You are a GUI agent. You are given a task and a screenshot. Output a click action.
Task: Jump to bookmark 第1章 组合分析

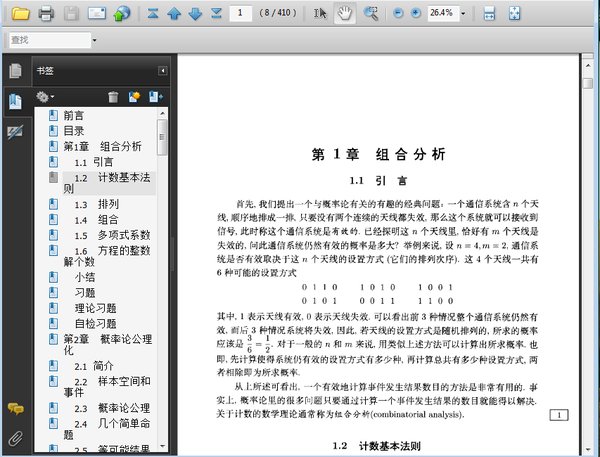coord(103,146)
